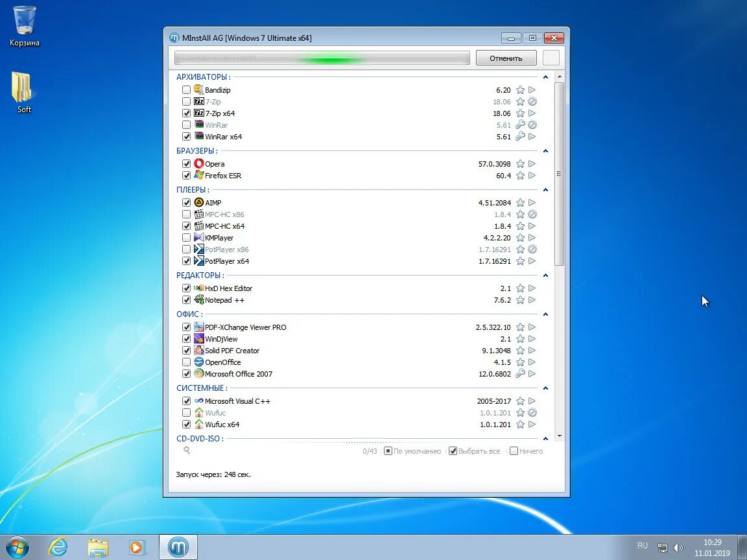Toggle the 'По умолчанию' checkbox
Viewport: 747px width, 560px height.
pyautogui.click(x=388, y=451)
